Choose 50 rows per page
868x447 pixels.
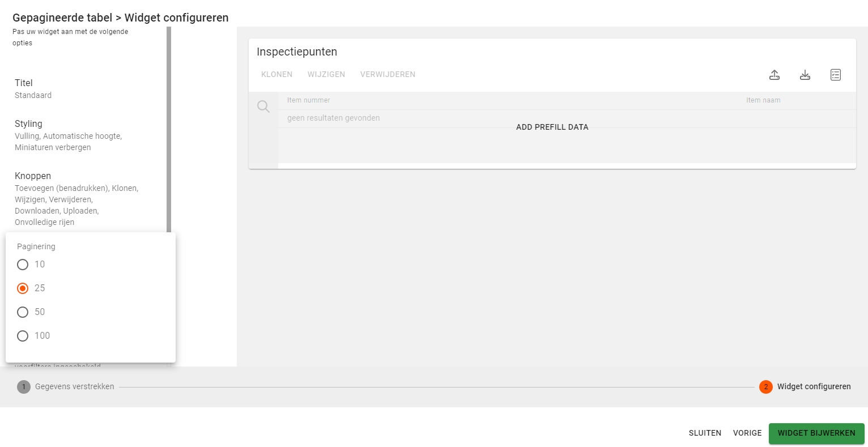tap(23, 312)
